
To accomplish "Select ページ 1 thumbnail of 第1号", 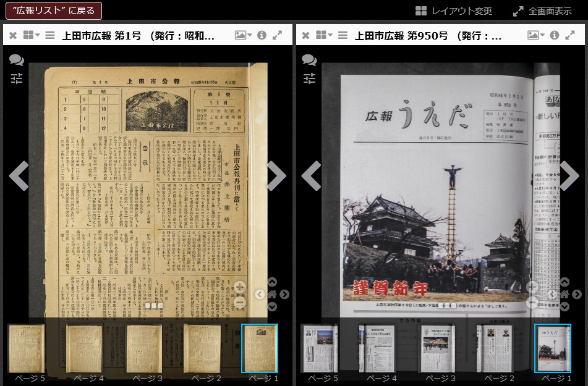I will pos(260,348).
